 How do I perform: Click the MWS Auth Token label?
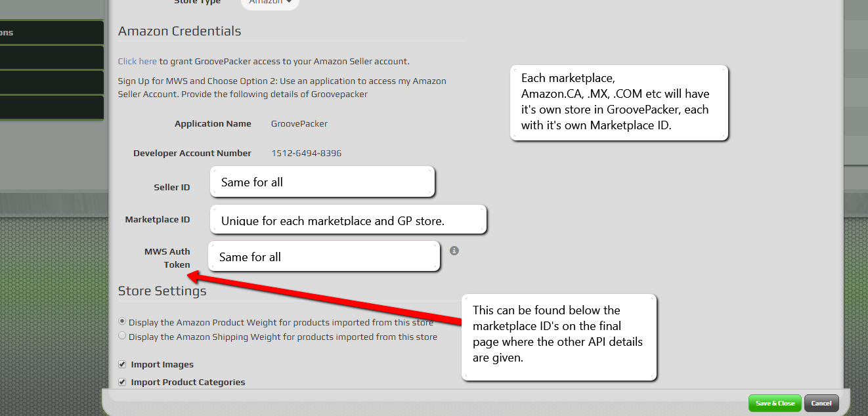tap(167, 258)
